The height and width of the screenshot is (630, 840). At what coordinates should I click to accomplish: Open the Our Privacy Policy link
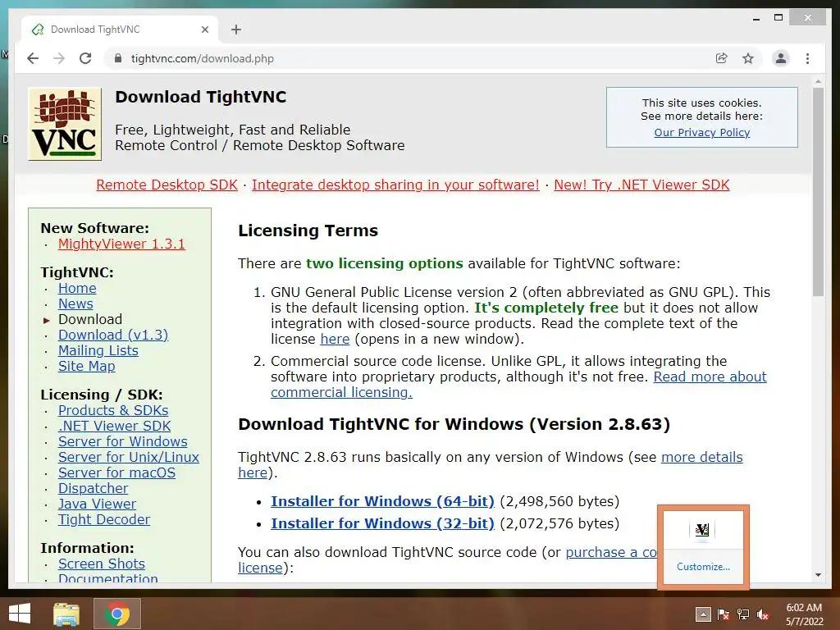click(702, 132)
